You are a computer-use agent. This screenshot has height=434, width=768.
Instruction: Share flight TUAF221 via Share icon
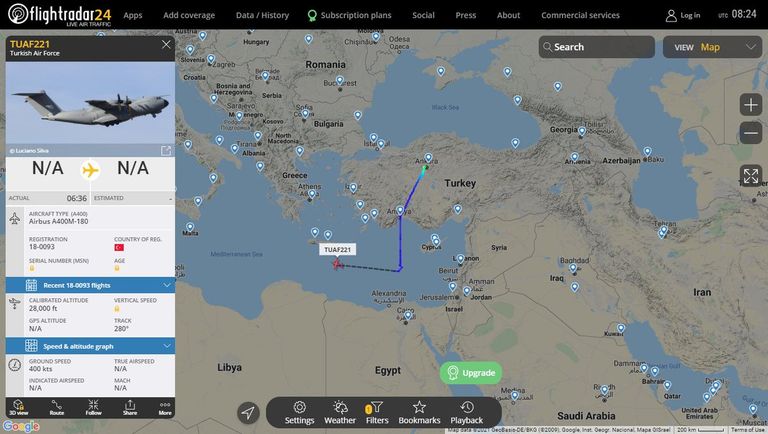pos(130,408)
